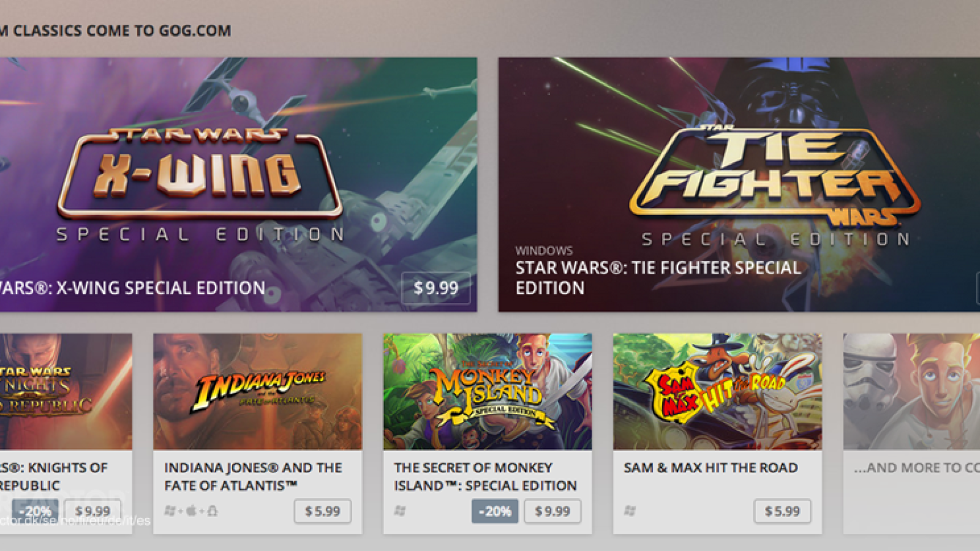Open the Secret of Monkey Island cover art
Screen dimensions: 980x551
point(488,392)
